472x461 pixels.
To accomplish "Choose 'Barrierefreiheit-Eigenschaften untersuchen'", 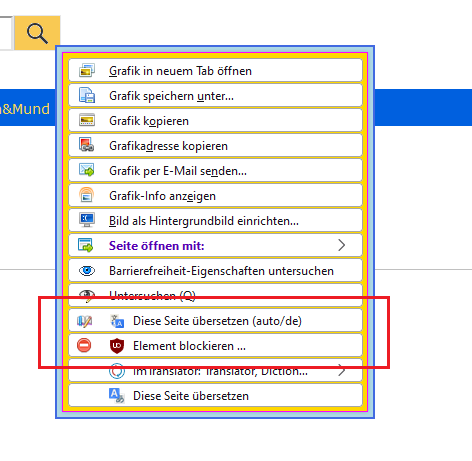I will (215, 270).
